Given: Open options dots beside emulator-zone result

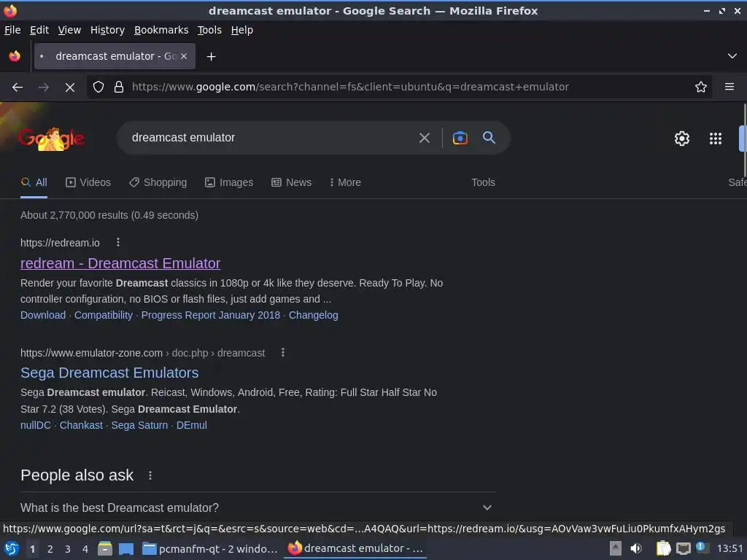Looking at the screenshot, I should 283,352.
